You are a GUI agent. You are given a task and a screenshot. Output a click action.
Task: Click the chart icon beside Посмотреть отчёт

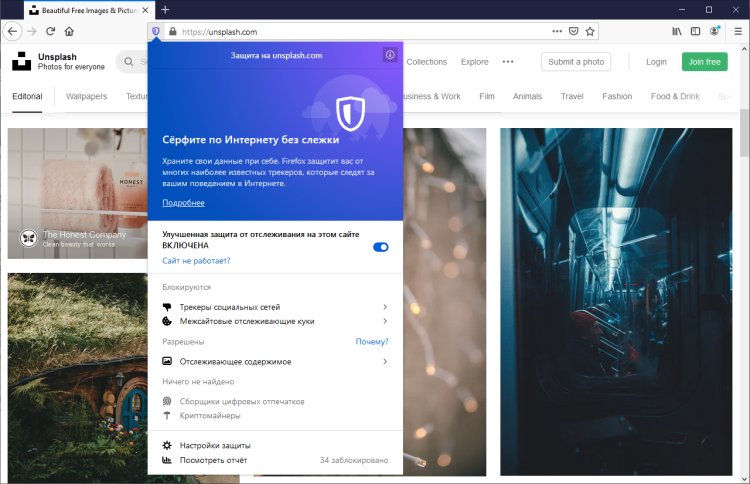click(167, 460)
